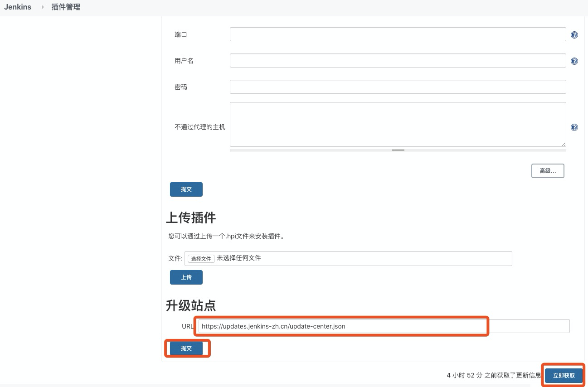Screen dimensions: 588x387
Task: Click the breadcrumb separator arrow
Action: click(x=42, y=7)
